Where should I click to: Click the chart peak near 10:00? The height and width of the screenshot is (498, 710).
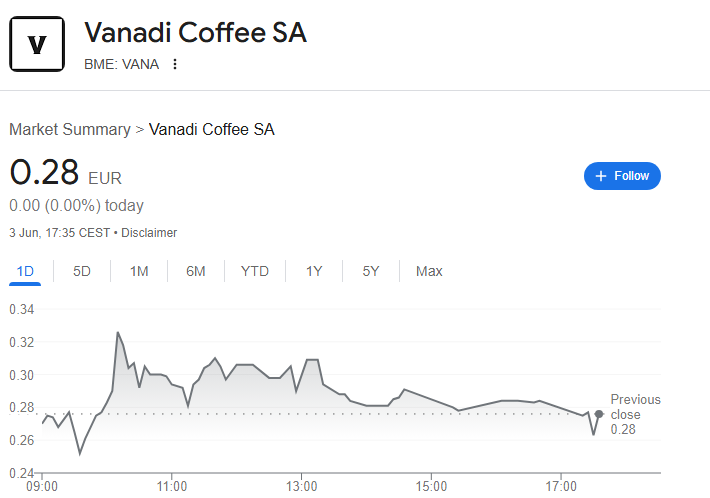(118, 333)
